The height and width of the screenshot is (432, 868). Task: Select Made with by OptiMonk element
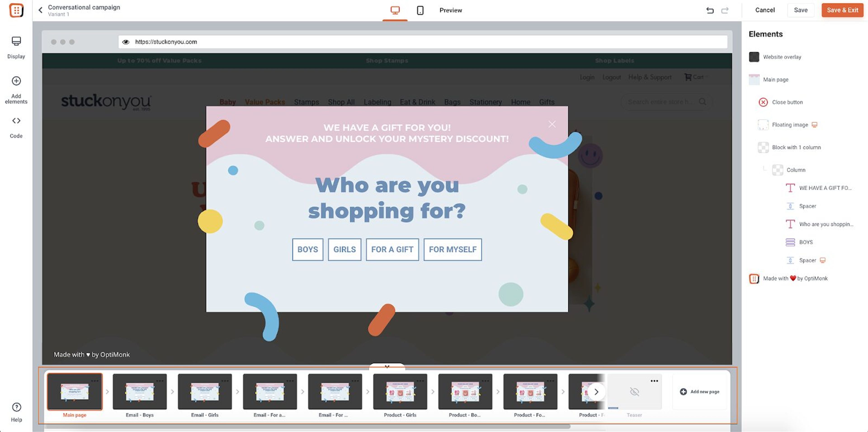pyautogui.click(x=788, y=278)
